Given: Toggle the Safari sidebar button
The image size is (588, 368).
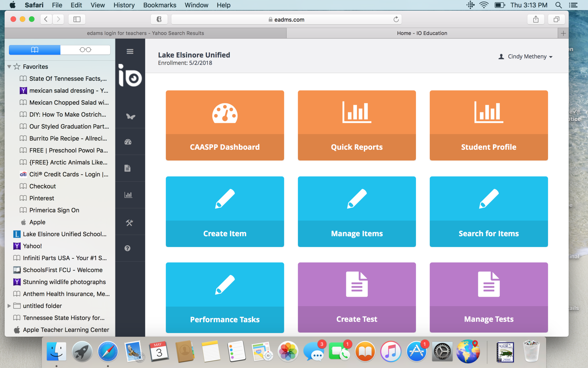Looking at the screenshot, I should (77, 19).
